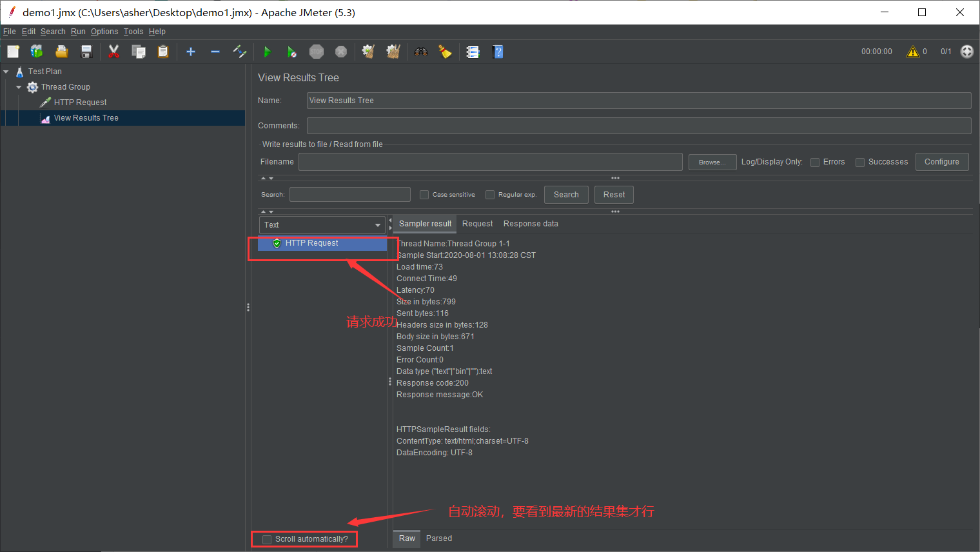The width and height of the screenshot is (980, 552).
Task: Click the Filename input field
Action: (x=491, y=162)
